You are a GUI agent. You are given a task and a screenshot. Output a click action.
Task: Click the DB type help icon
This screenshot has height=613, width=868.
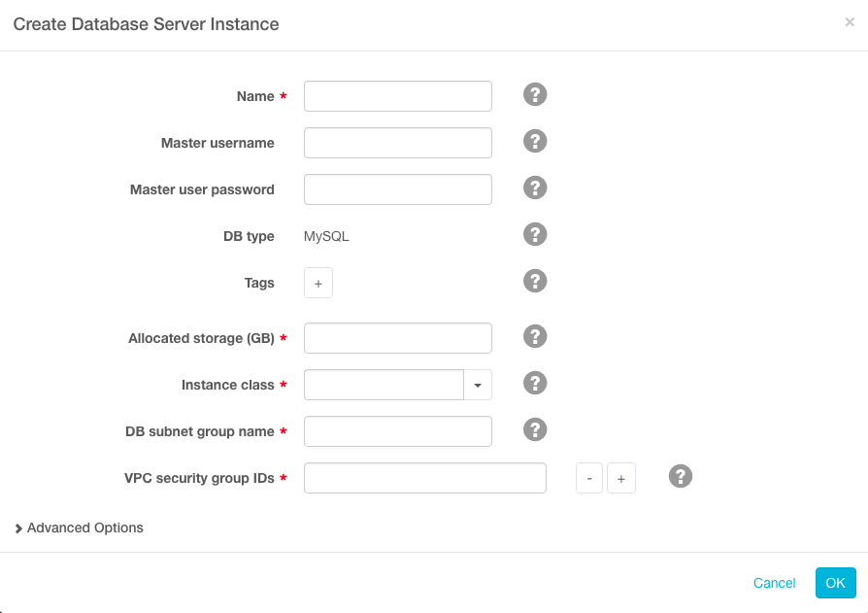[x=535, y=235]
